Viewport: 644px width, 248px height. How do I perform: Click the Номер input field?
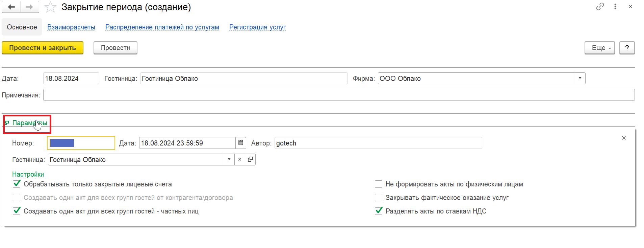(81, 143)
